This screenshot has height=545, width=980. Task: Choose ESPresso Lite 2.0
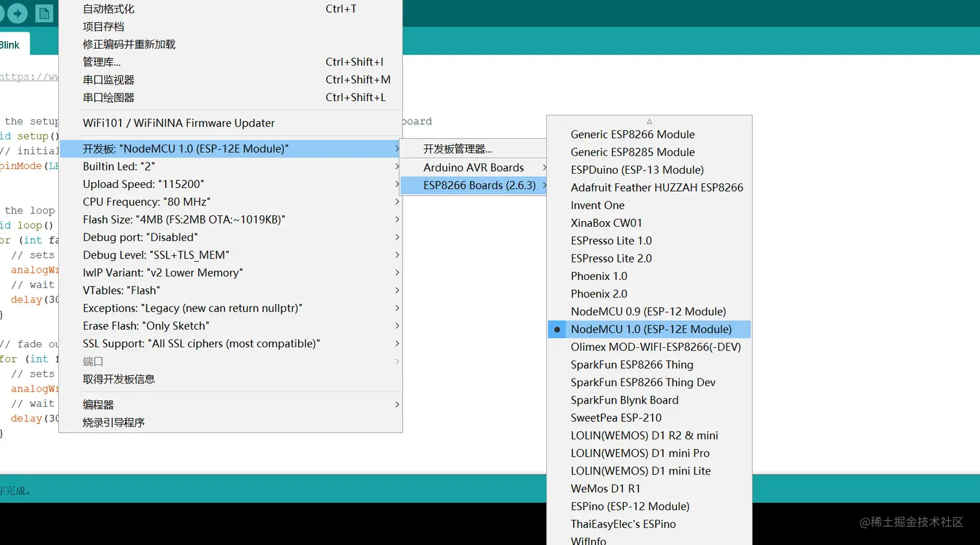(649, 259)
